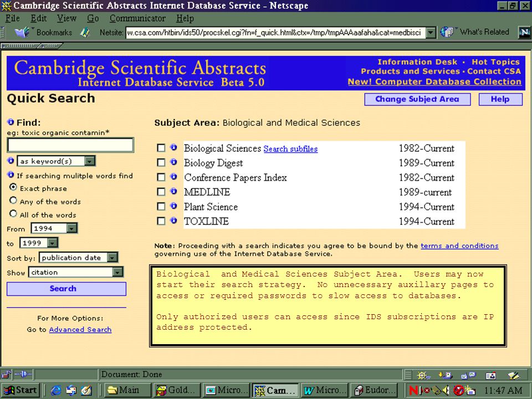The height and width of the screenshot is (399, 532).
Task: Check the Conference Papers Index checkbox
Action: [161, 177]
